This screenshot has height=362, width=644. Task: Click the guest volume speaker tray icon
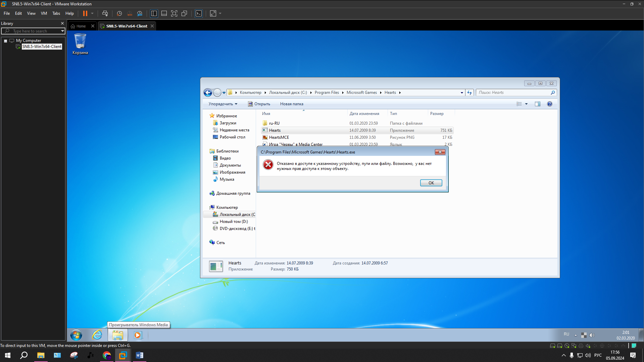(592, 335)
